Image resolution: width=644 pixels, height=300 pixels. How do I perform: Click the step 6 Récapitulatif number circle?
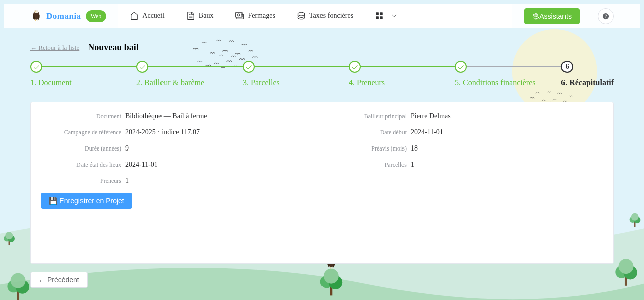[x=567, y=67]
